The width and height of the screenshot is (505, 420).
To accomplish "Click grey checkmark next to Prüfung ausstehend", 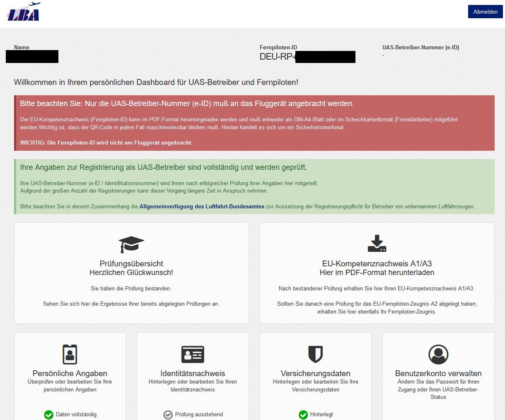I will [x=168, y=415].
